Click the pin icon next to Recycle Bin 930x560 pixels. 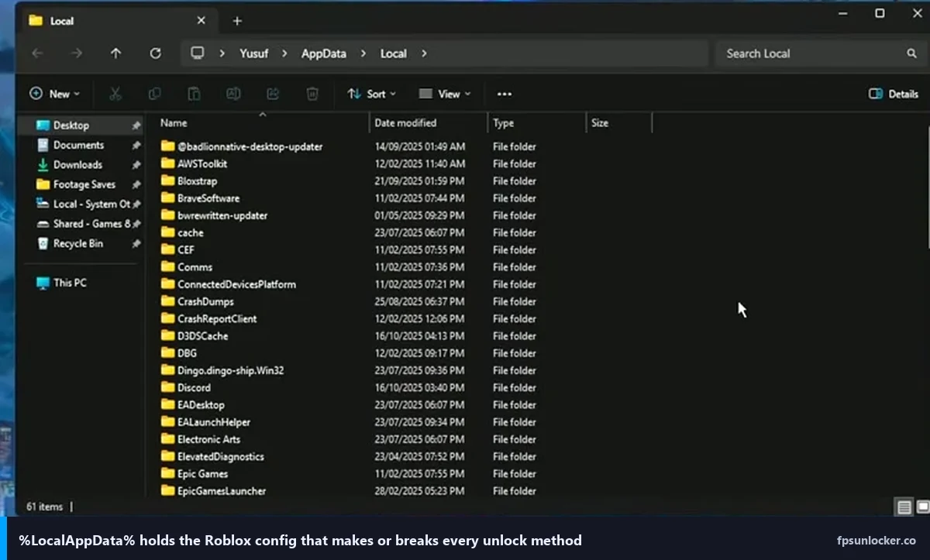pos(136,243)
